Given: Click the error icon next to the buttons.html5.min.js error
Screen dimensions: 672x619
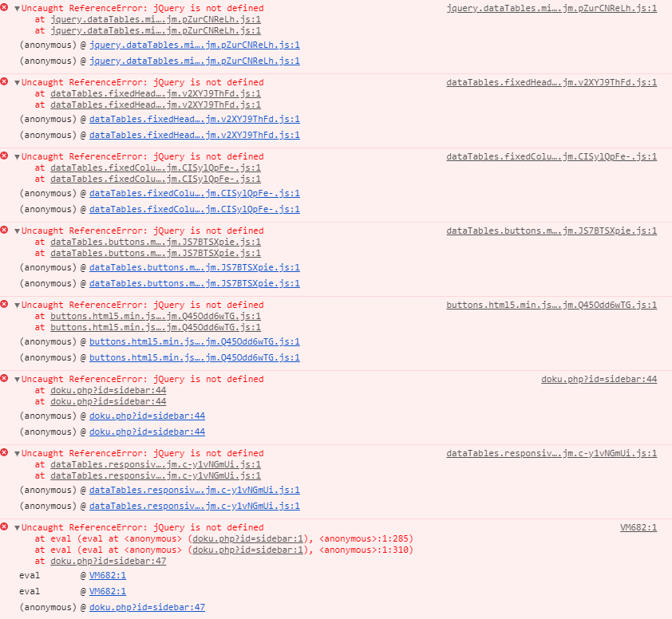Looking at the screenshot, I should point(5,304).
